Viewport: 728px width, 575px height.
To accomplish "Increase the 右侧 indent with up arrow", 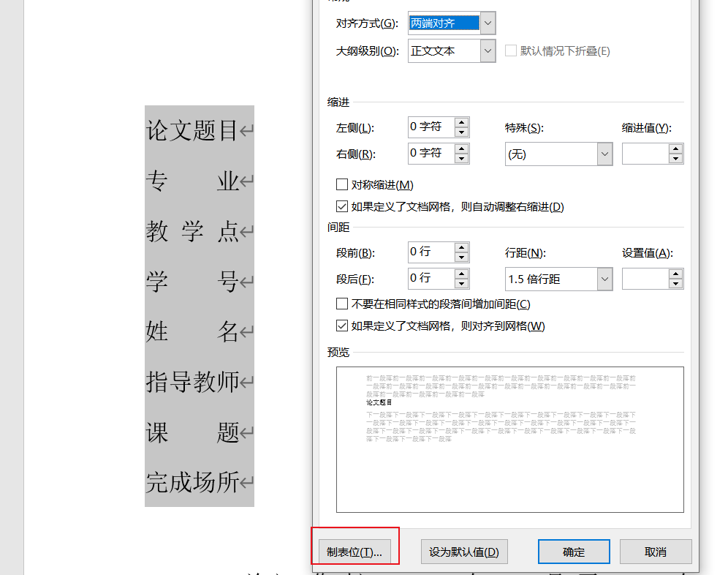I will [461, 149].
